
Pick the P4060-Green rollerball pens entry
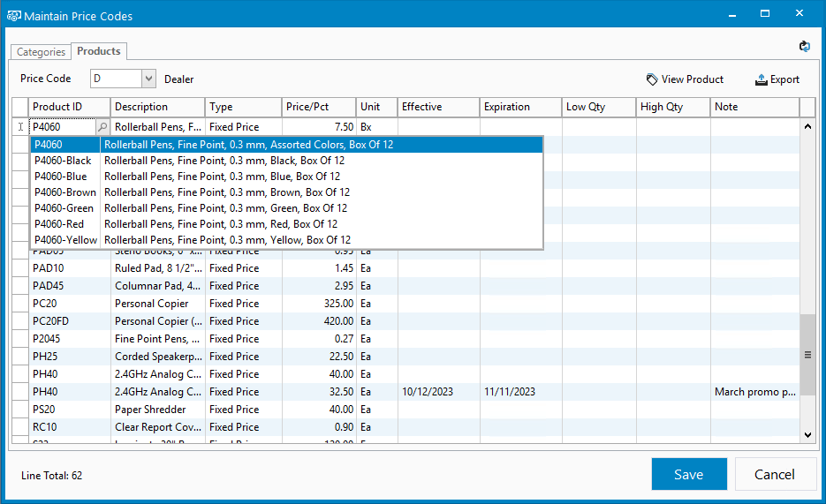tap(64, 208)
